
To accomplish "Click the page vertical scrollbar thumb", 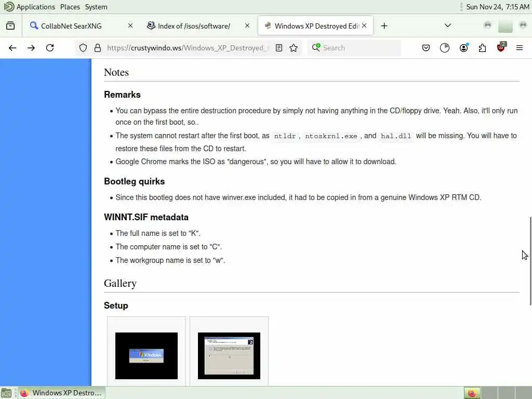I will point(530,261).
